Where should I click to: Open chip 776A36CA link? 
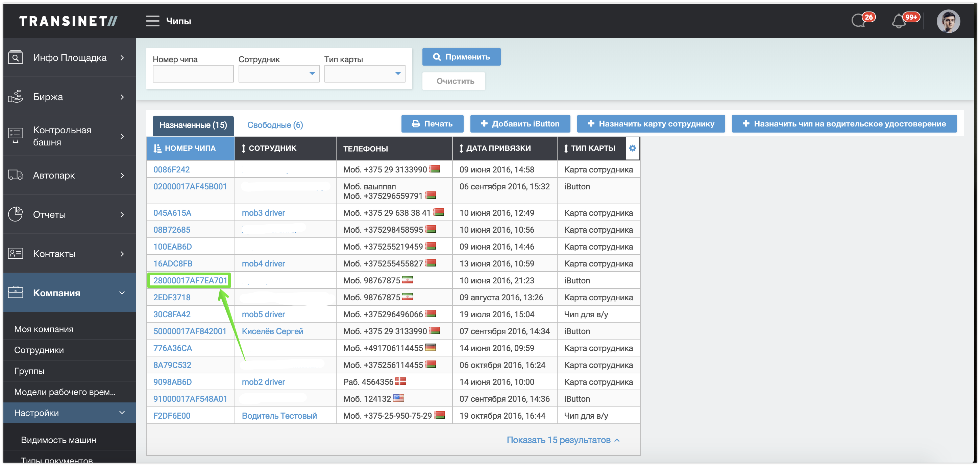[172, 348]
